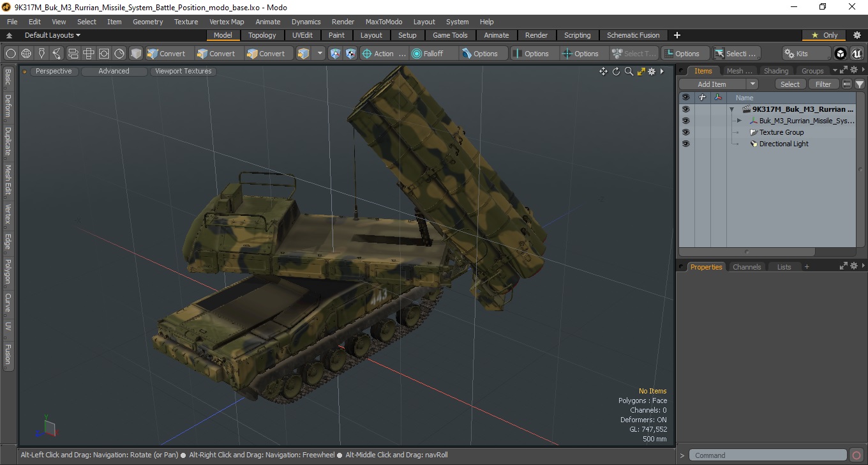Click the viewport pan arrows icon
The height and width of the screenshot is (465, 868).
(603, 72)
